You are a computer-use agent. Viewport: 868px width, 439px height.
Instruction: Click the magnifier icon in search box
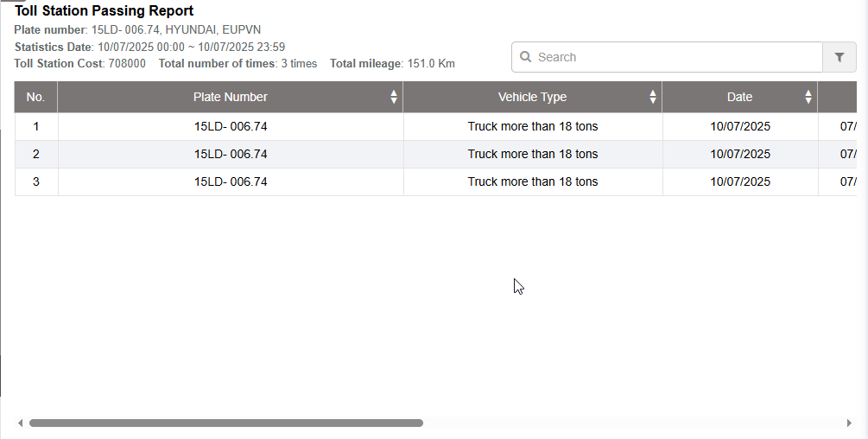coord(525,57)
